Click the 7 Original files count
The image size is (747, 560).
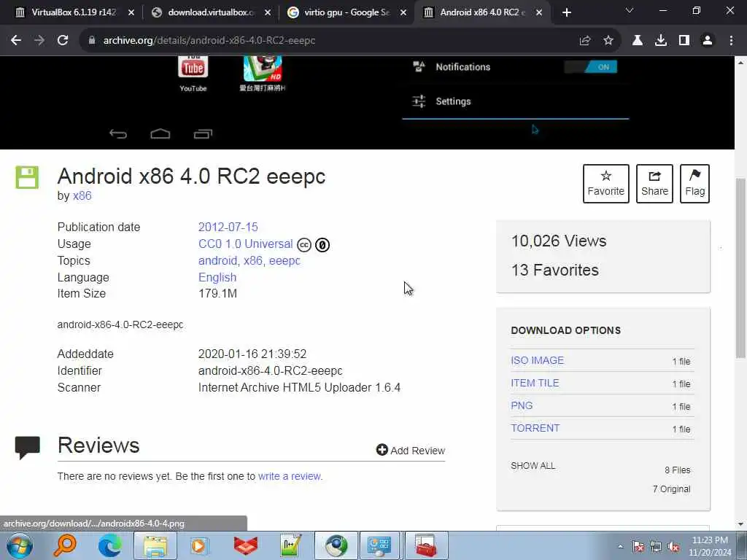(671, 489)
